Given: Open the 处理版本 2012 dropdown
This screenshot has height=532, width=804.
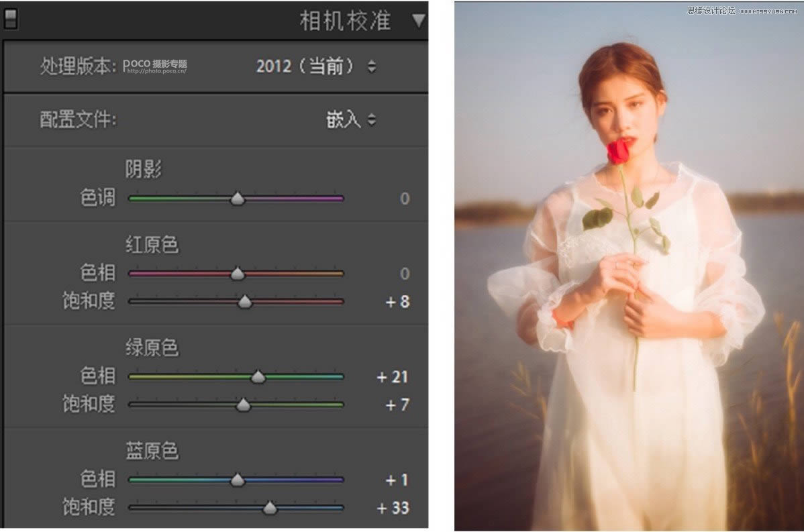Looking at the screenshot, I should coord(316,66).
